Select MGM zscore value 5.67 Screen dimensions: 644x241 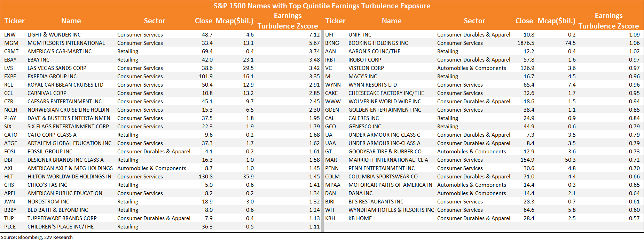pyautogui.click(x=314, y=43)
